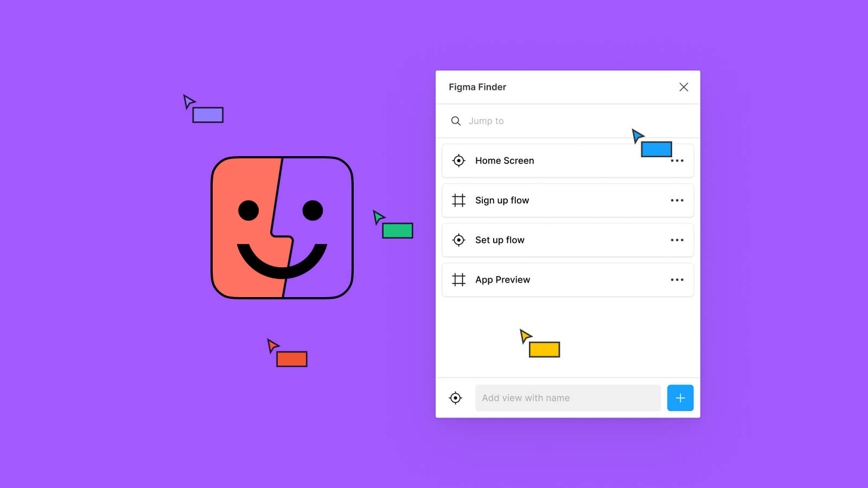Click the Add view with name field
Viewport: 868px width, 488px height.
pos(567,398)
